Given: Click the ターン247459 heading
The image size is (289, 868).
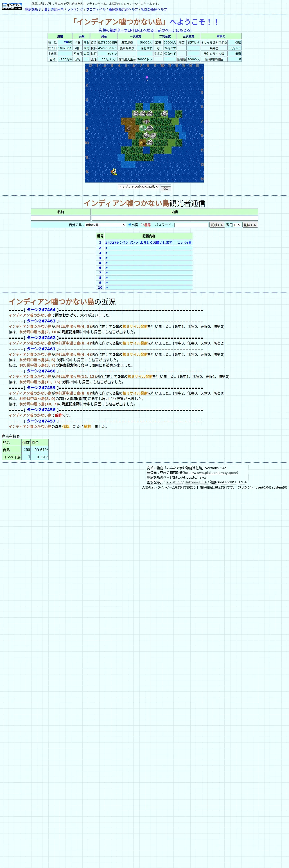Looking at the screenshot, I should 41,388.
